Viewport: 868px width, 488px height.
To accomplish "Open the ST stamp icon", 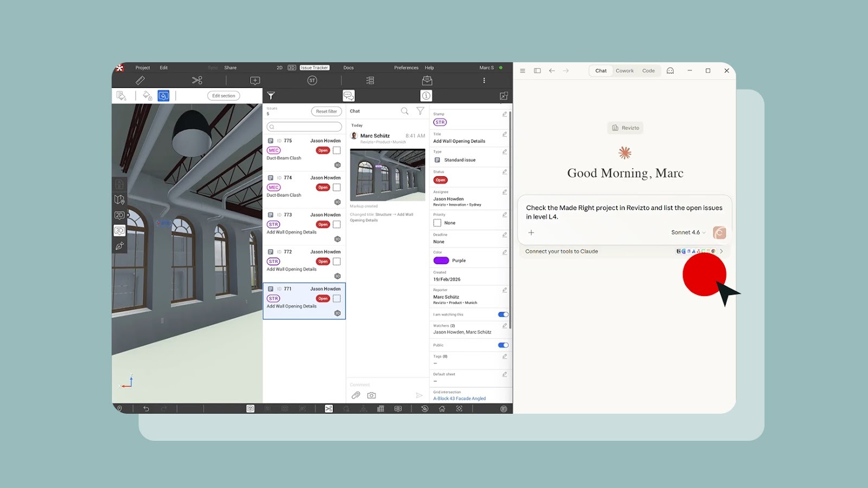I will 312,80.
